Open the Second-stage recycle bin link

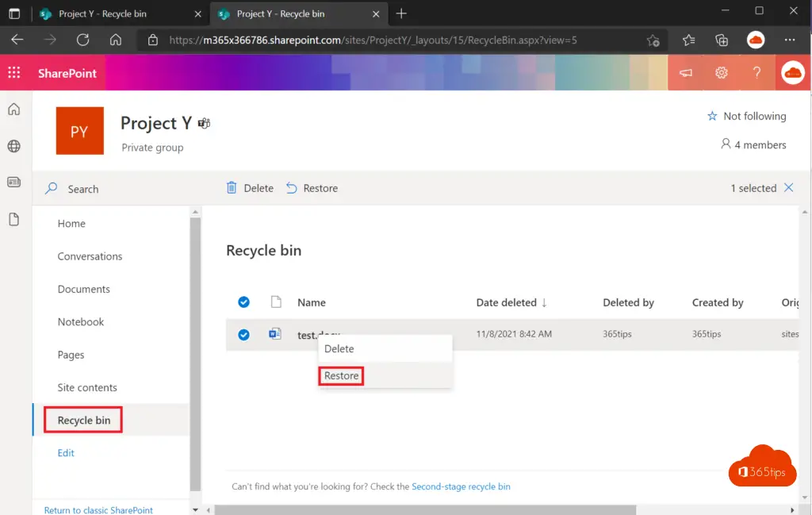point(461,486)
